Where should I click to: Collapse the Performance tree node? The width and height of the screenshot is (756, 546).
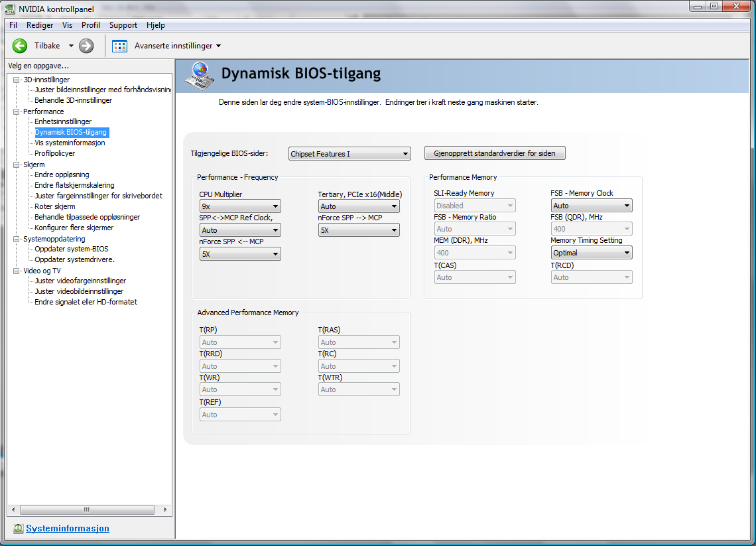(x=17, y=111)
